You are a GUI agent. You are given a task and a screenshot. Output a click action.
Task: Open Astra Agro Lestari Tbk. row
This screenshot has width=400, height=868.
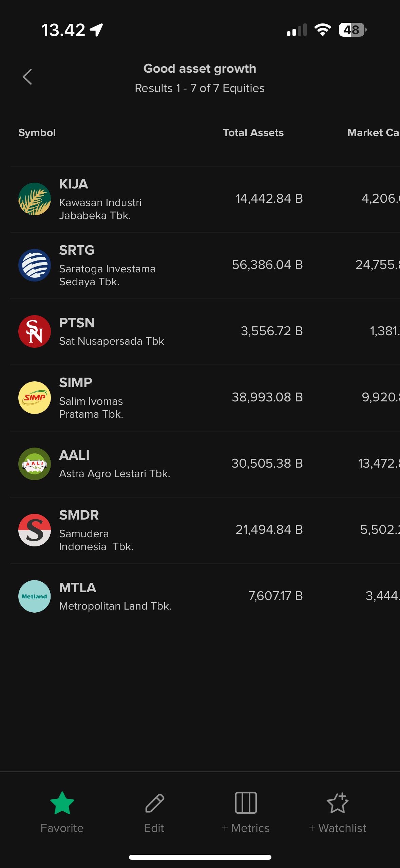205,464
